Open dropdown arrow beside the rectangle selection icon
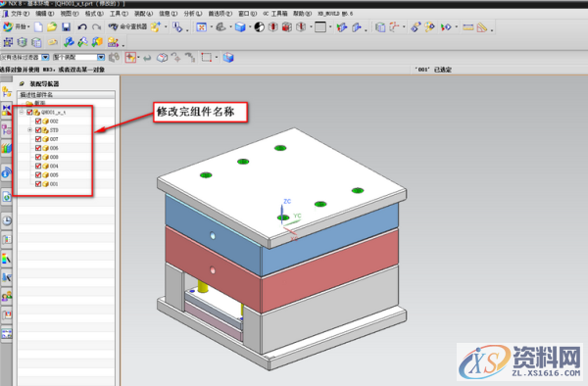 click(217, 58)
